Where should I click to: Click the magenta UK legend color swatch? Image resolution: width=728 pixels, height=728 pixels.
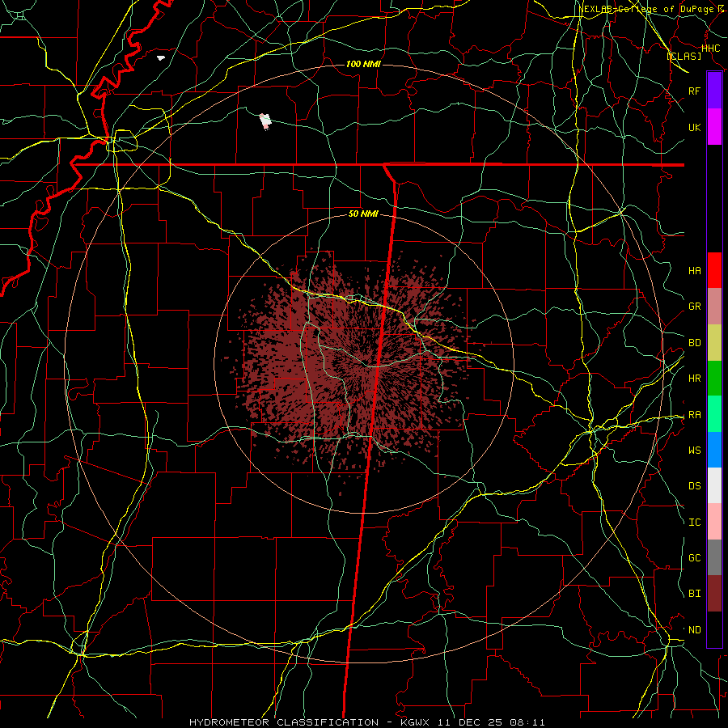click(714, 127)
